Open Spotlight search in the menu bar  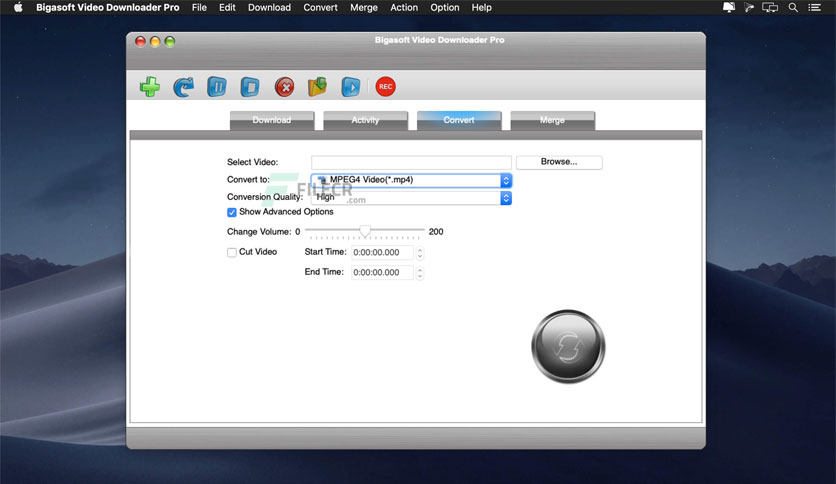pos(793,7)
